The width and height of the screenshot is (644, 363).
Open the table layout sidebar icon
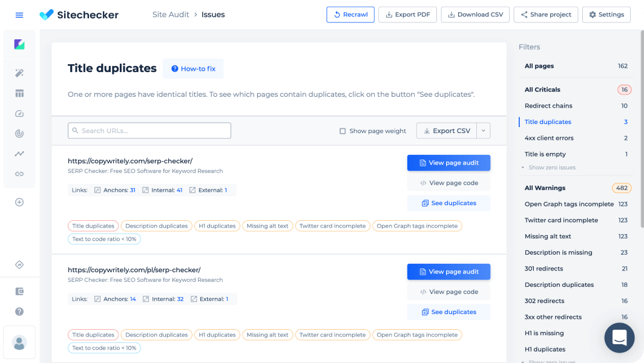pyautogui.click(x=19, y=94)
